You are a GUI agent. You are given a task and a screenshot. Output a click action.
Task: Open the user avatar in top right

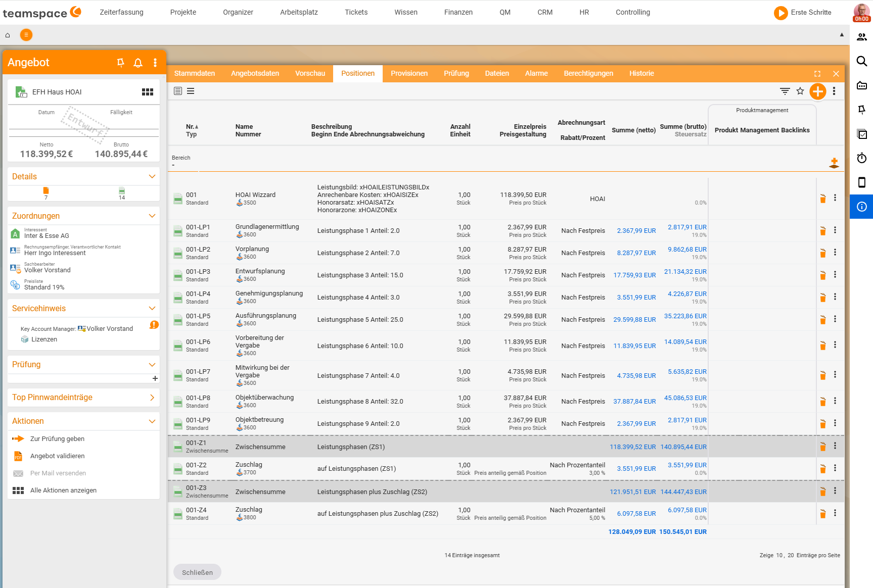(862, 12)
